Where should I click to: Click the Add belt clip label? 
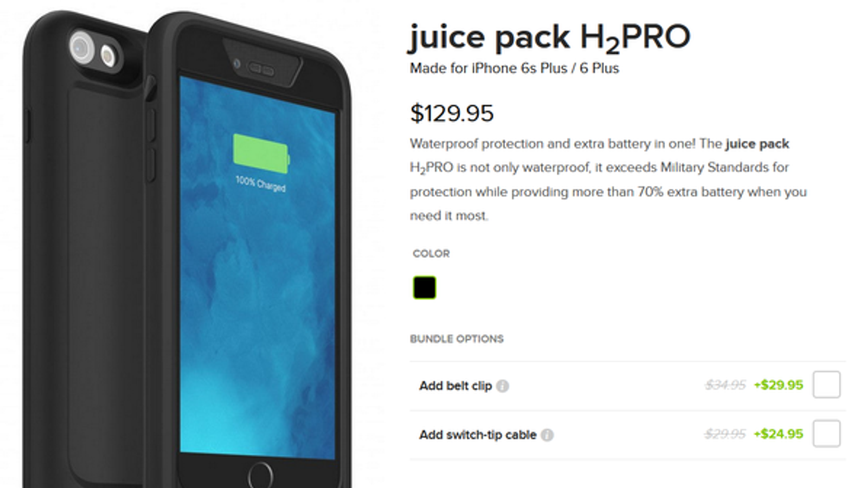(455, 386)
